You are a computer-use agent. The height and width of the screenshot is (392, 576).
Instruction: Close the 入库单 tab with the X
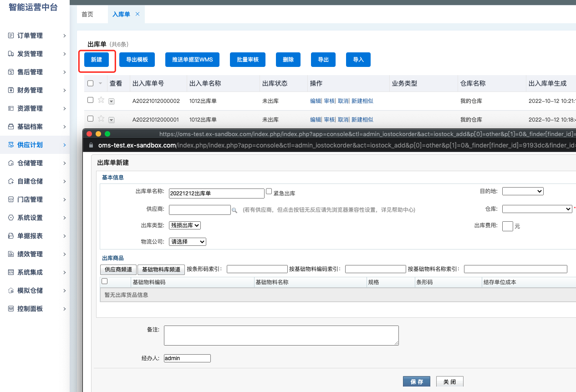(x=137, y=14)
